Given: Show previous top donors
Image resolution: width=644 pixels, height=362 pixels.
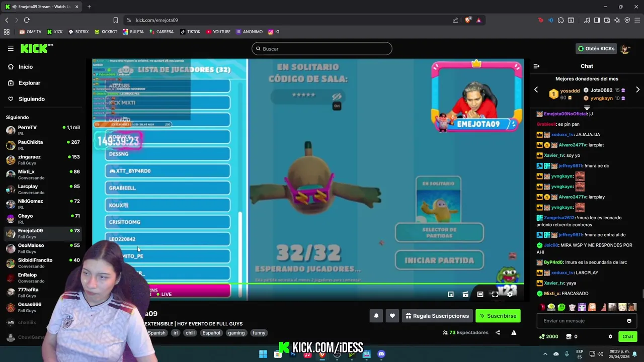Looking at the screenshot, I should point(536,89).
